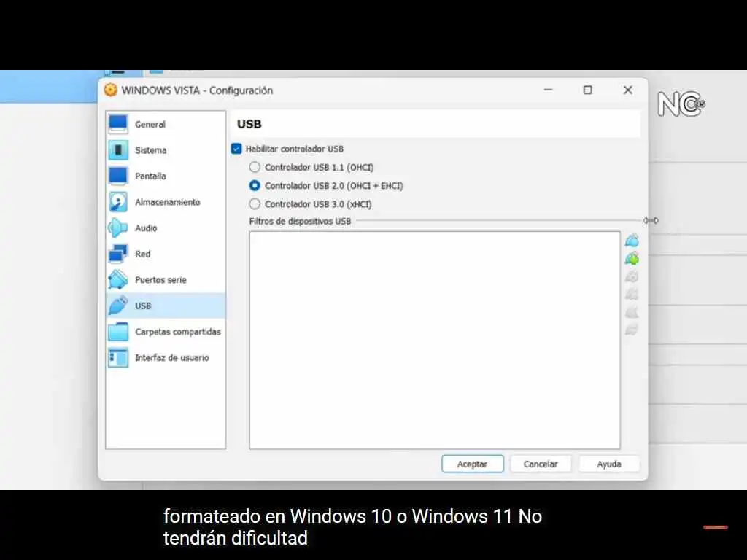Open the Interfaz de usuario icon
This screenshot has height=560, width=747.
pyautogui.click(x=118, y=357)
